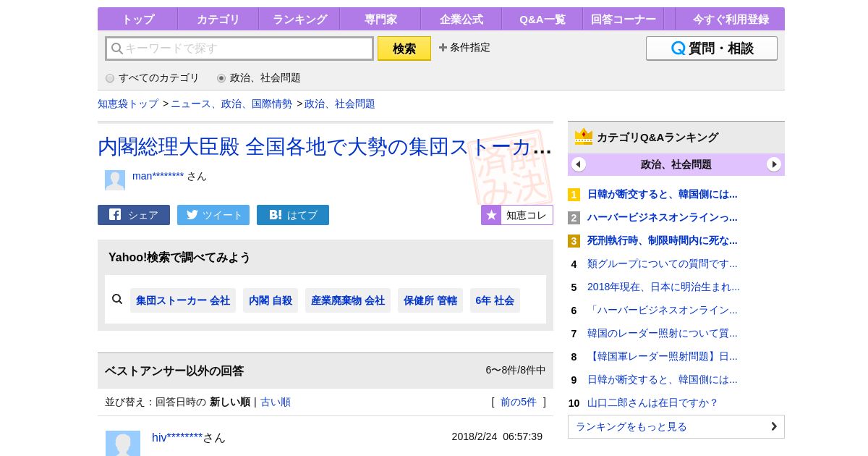Viewport: 868px width, 456px height.
Task: Open 回答コーナー tab
Action: pyautogui.click(x=623, y=20)
